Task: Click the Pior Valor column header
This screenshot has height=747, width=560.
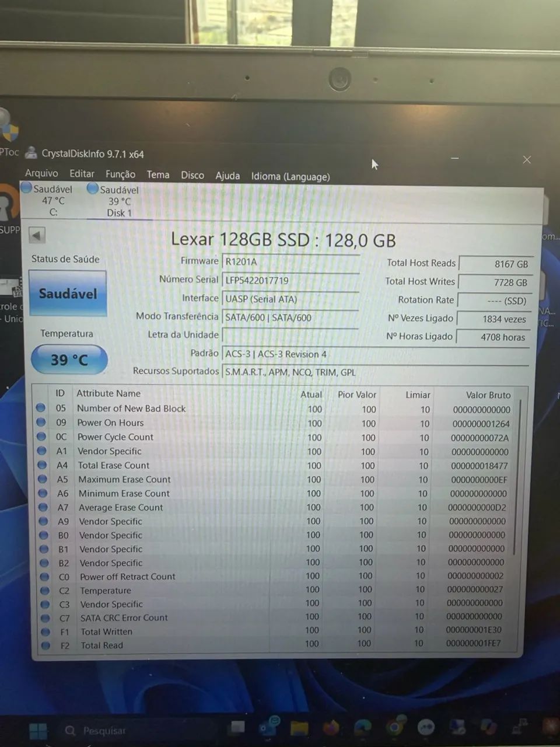Action: click(x=357, y=395)
